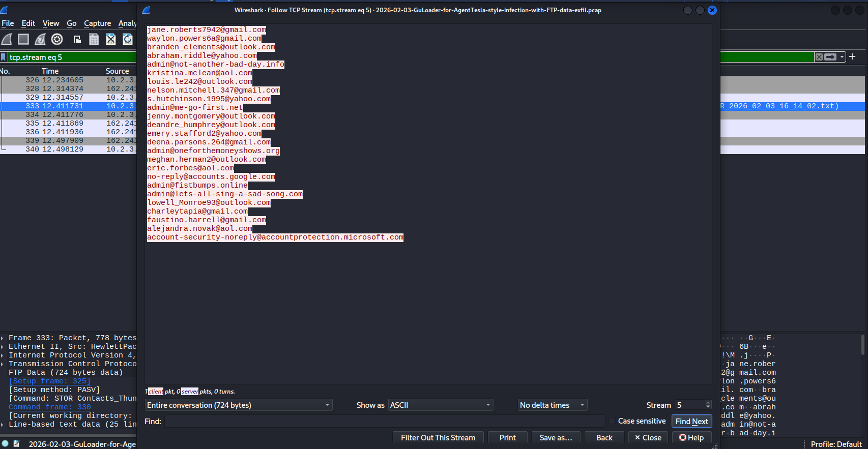Apply display filter arrow icon
This screenshot has height=449, width=868.
(830, 57)
